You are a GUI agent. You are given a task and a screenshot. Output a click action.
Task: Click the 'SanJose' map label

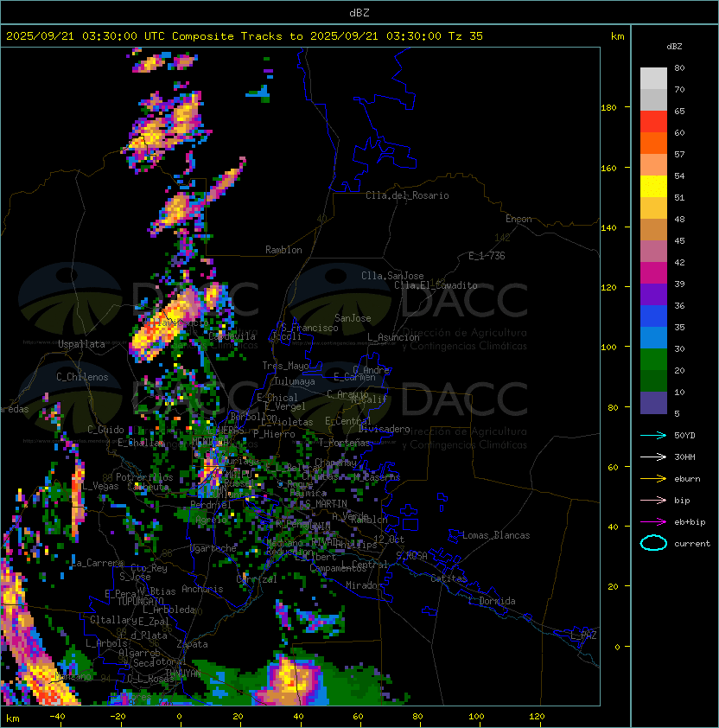[353, 318]
